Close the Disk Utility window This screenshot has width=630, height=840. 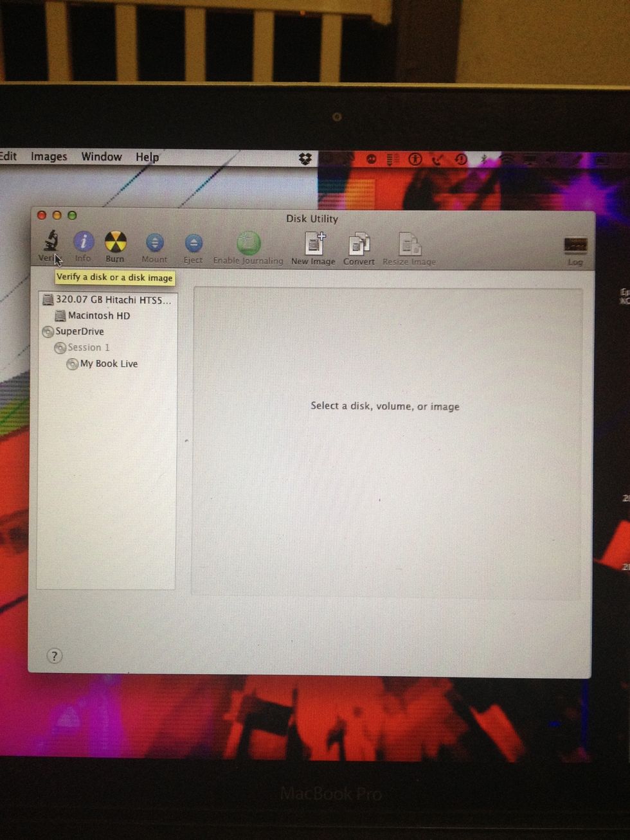[x=42, y=215]
